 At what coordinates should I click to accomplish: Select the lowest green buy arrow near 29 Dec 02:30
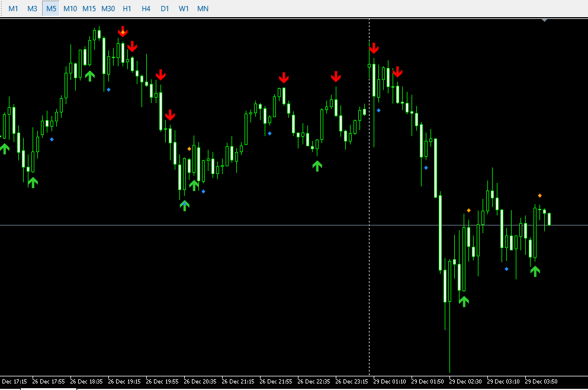click(x=464, y=301)
